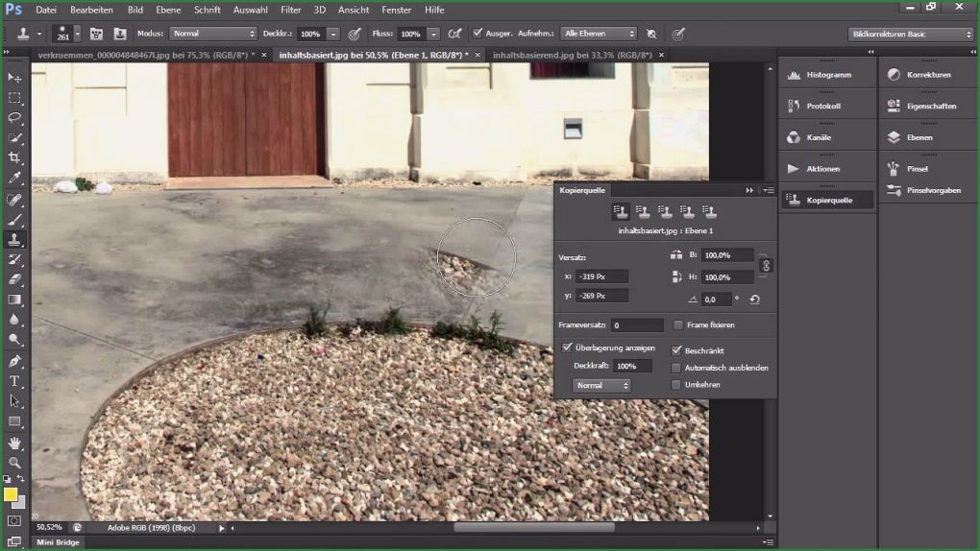Toggle Ausger. aligned checkbox
The image size is (980, 551).
(478, 33)
